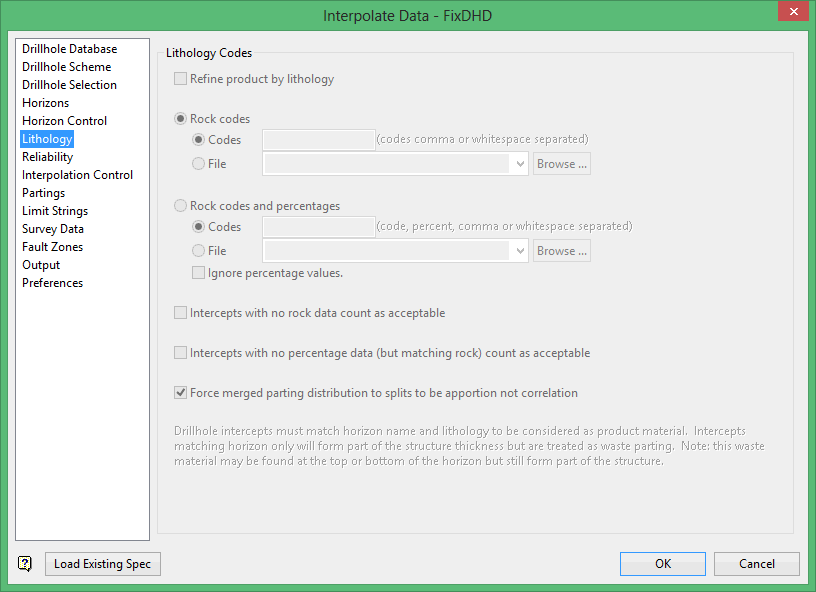Cancel the dialog
This screenshot has width=816, height=592.
(x=756, y=564)
